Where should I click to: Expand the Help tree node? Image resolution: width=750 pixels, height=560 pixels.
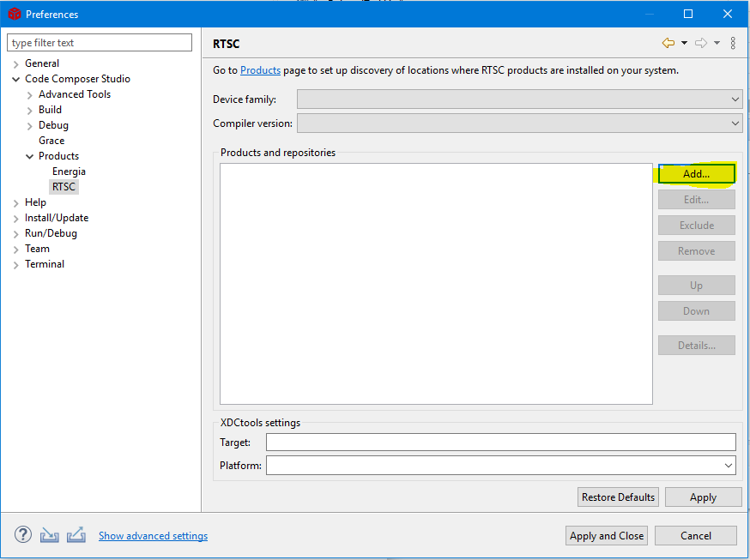[x=16, y=203]
